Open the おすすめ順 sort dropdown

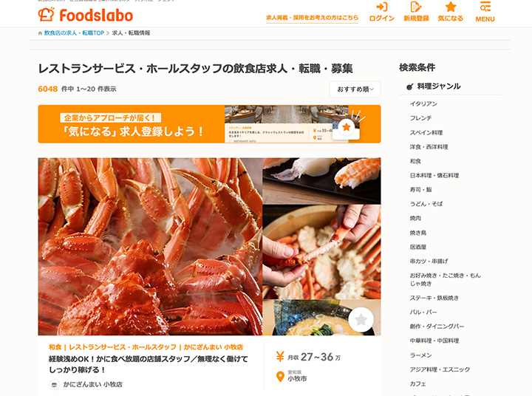pyautogui.click(x=355, y=89)
